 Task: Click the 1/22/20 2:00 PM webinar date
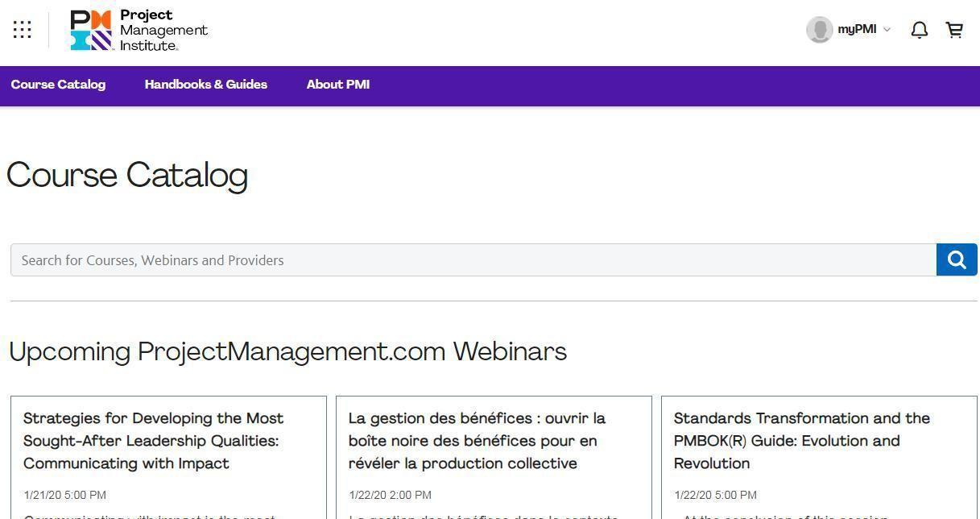(390, 495)
